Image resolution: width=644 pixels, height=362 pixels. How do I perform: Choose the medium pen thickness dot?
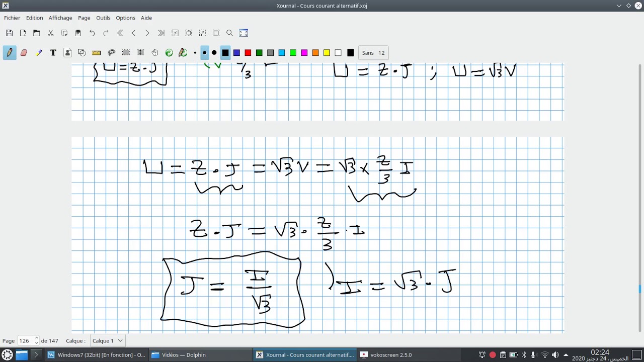coord(204,53)
